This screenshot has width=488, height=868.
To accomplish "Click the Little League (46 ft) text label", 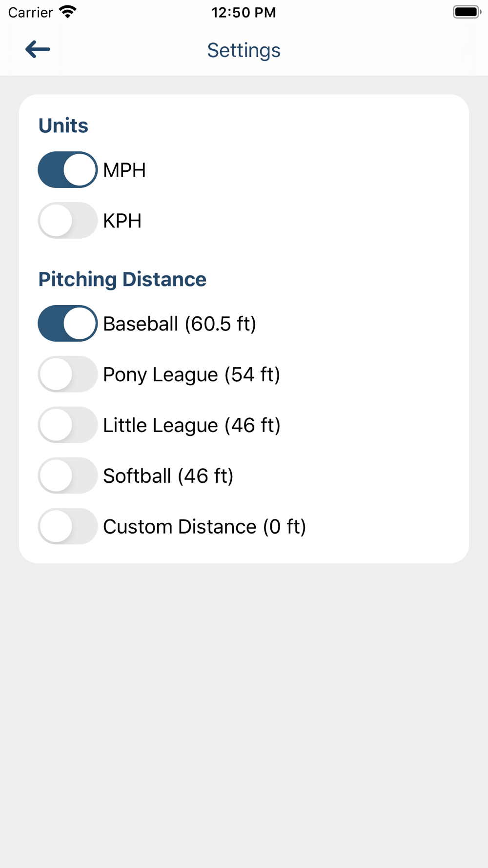I will coord(192,426).
